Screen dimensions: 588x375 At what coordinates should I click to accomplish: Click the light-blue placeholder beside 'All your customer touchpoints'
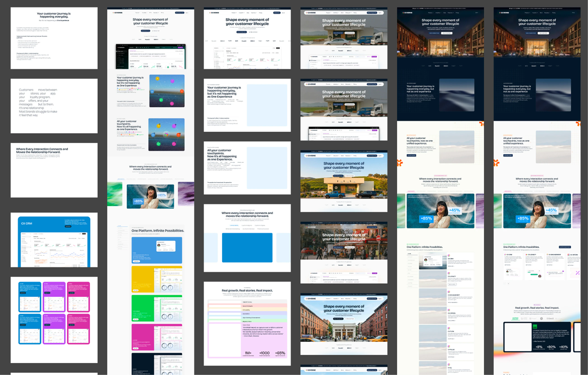(x=267, y=168)
